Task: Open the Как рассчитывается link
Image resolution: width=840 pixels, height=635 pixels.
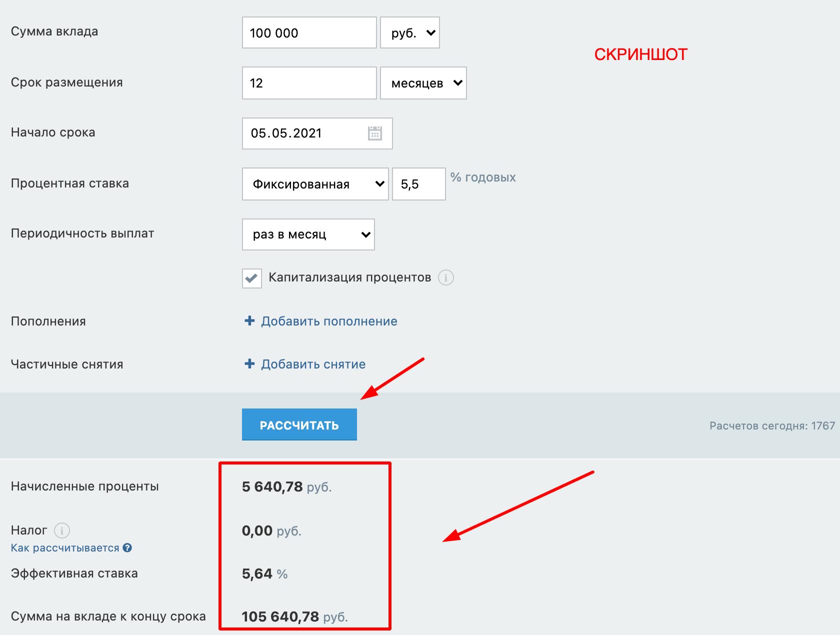Action: [65, 548]
